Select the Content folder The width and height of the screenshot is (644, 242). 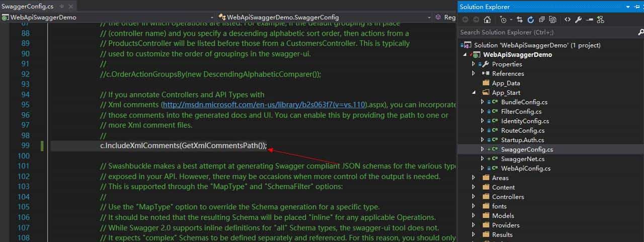coord(503,188)
